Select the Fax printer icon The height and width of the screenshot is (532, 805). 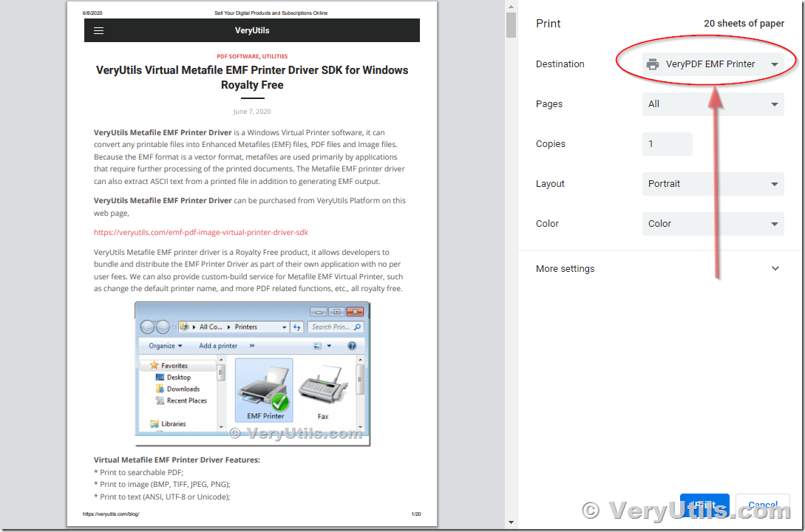pyautogui.click(x=323, y=392)
